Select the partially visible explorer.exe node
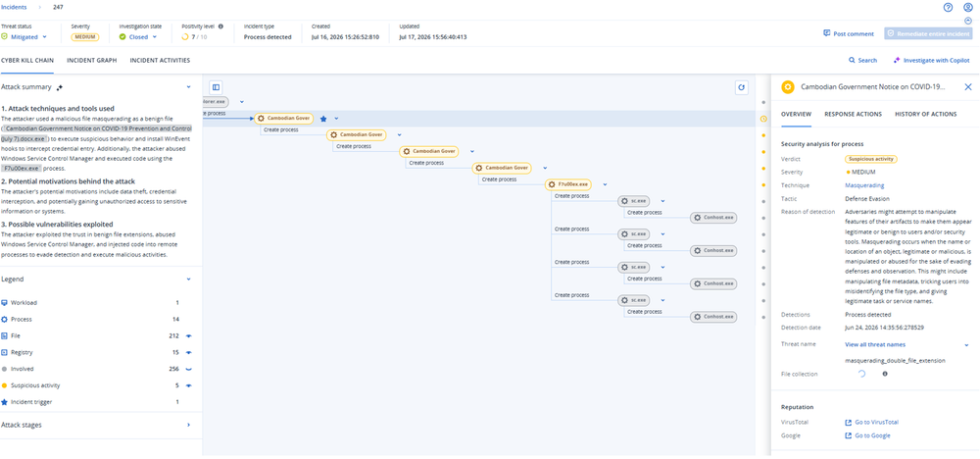 click(x=217, y=101)
